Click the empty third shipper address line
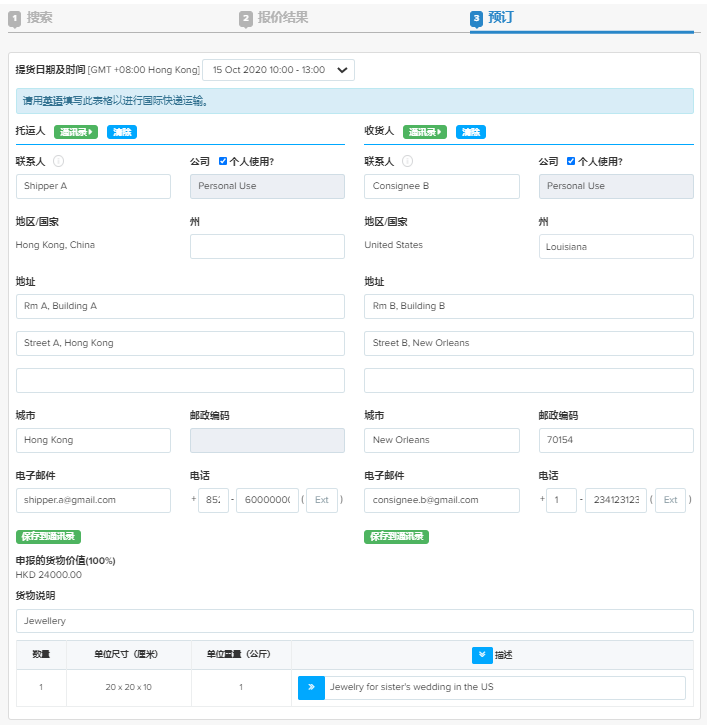 tap(180, 381)
